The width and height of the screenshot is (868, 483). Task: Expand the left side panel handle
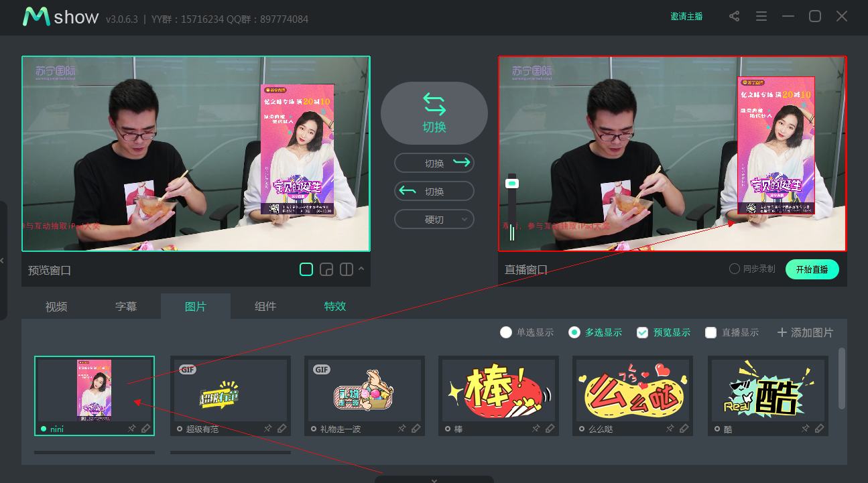[2, 260]
